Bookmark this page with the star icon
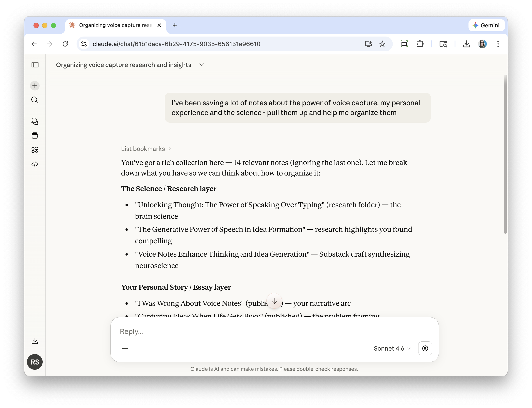 pyautogui.click(x=382, y=44)
